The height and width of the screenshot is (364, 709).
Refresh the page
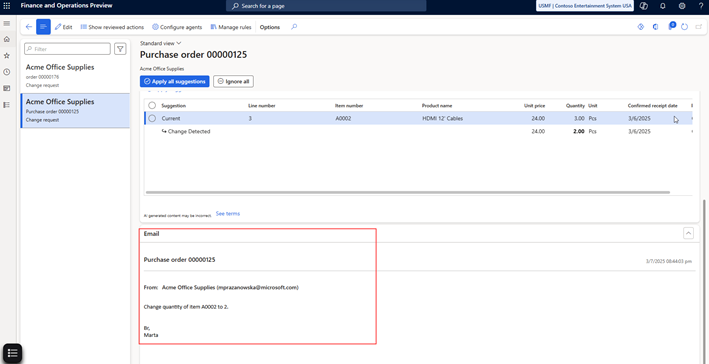[685, 27]
